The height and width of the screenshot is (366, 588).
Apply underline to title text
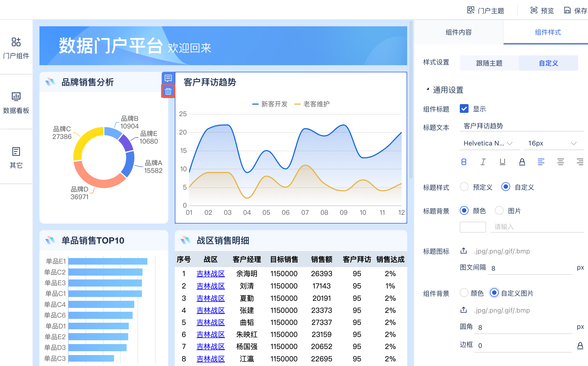pos(502,162)
